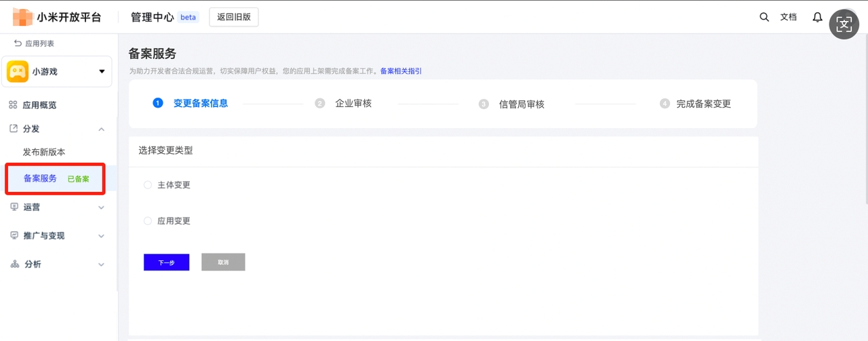The width and height of the screenshot is (868, 341).
Task: Select 备案服务 in the sidebar
Action: [x=41, y=178]
